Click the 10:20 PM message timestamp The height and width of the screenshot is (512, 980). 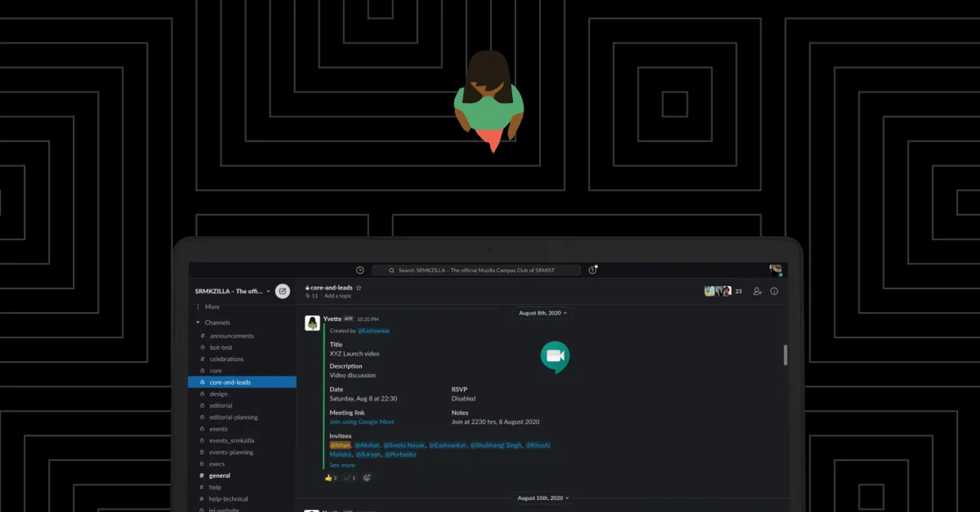368,319
